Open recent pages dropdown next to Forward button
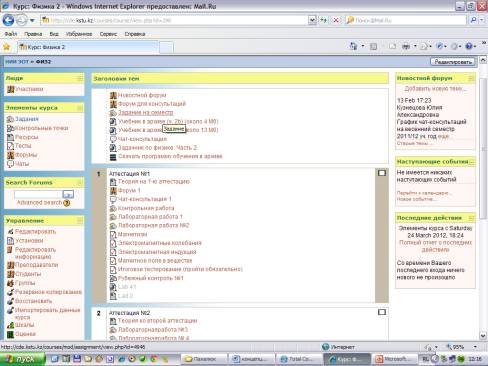This screenshot has width=488, height=366. (32, 20)
